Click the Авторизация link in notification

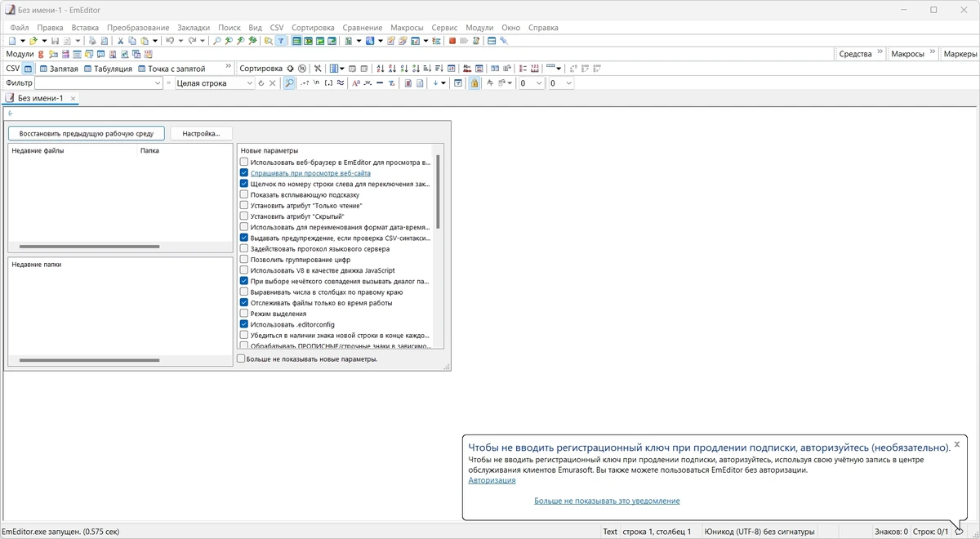492,480
